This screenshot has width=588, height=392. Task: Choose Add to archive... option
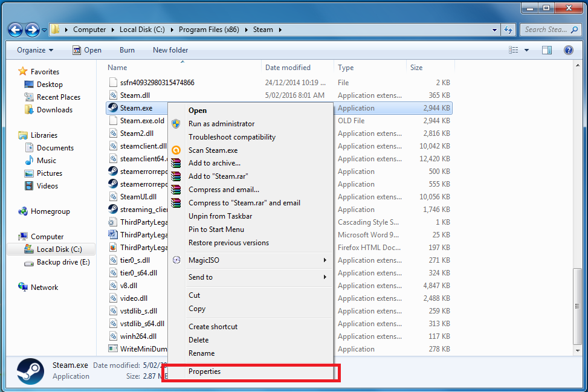250,163
